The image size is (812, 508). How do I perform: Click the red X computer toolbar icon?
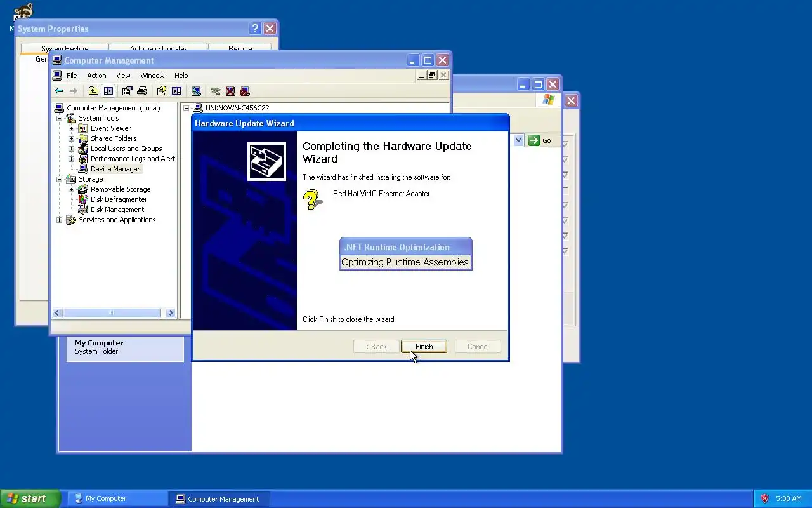click(230, 91)
